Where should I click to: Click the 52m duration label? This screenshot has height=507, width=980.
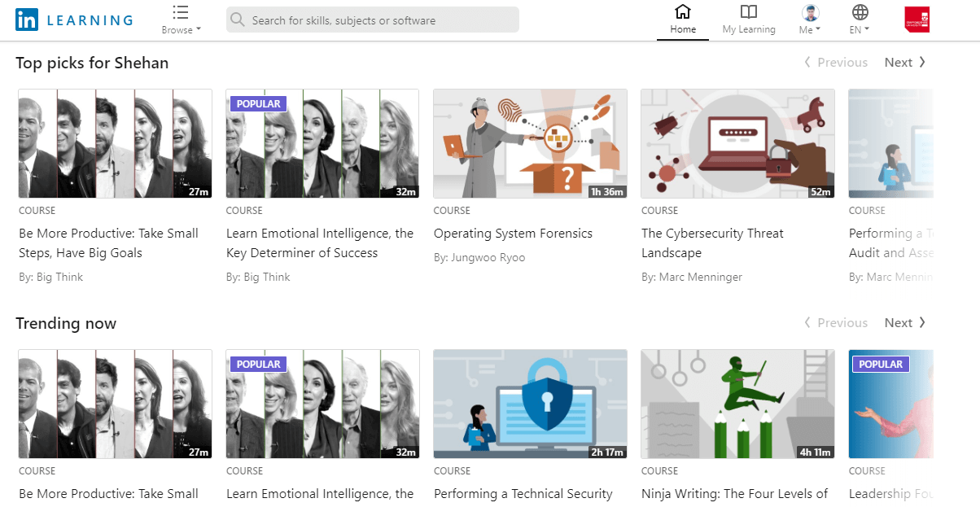click(820, 192)
